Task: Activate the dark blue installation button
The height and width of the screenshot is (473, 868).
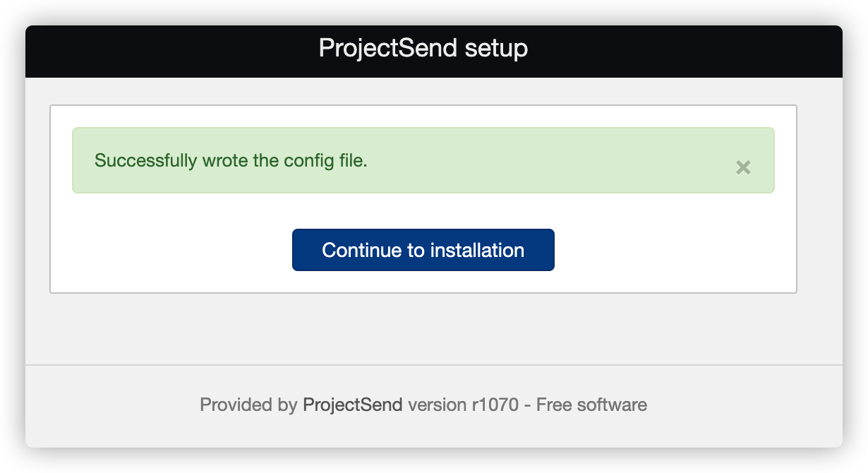Action: coord(423,249)
